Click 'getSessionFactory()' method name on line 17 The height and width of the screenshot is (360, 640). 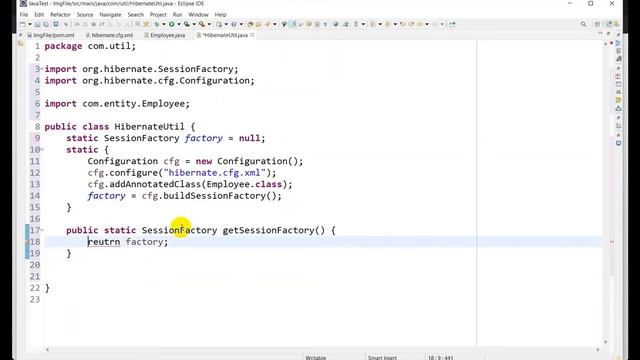coord(274,231)
